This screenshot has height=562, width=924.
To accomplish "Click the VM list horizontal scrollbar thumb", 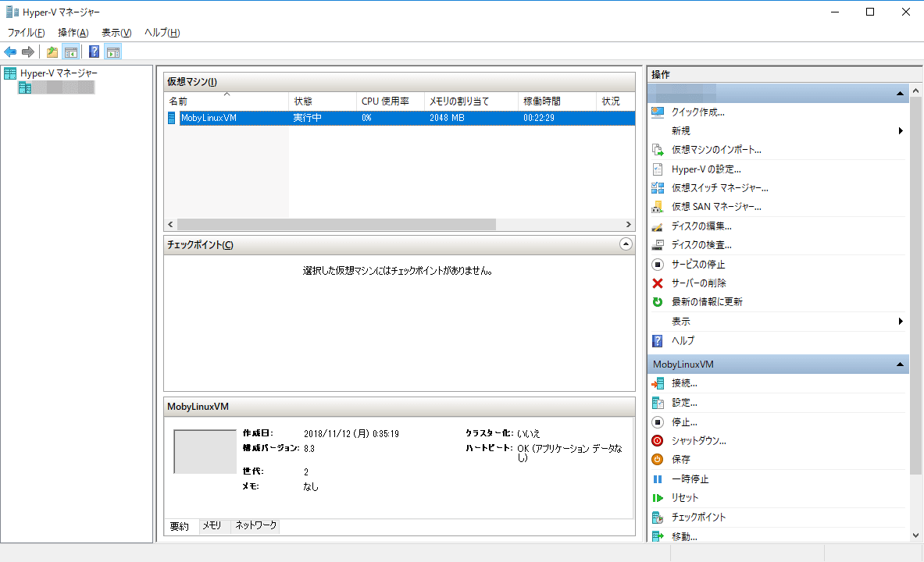I will point(337,225).
